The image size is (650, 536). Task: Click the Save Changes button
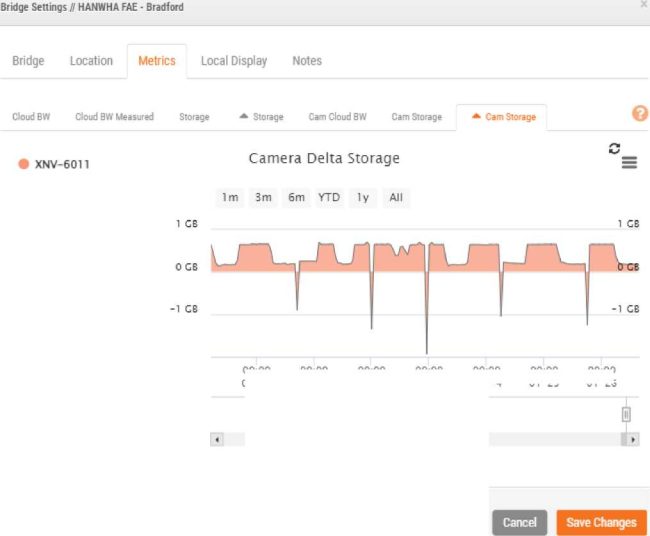coord(600,522)
